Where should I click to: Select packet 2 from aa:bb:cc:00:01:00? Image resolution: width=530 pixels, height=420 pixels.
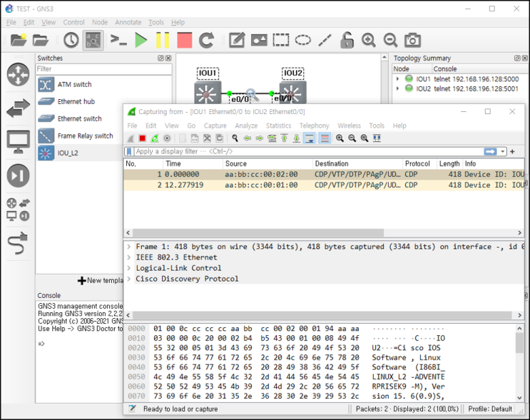(324, 185)
